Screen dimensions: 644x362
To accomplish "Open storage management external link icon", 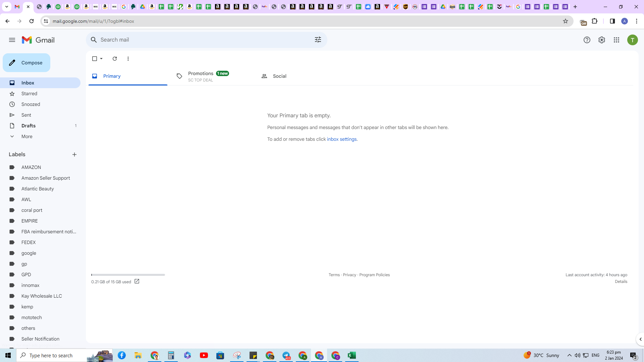I will [x=137, y=282].
